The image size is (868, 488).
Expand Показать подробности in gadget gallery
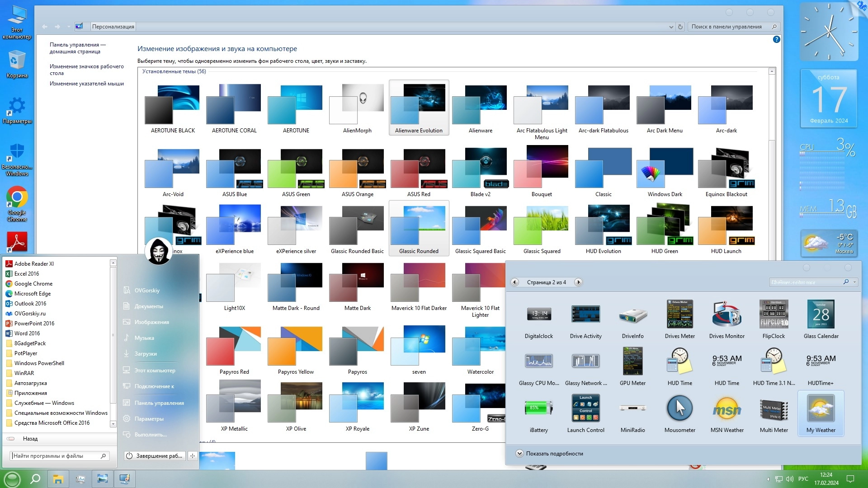519,454
